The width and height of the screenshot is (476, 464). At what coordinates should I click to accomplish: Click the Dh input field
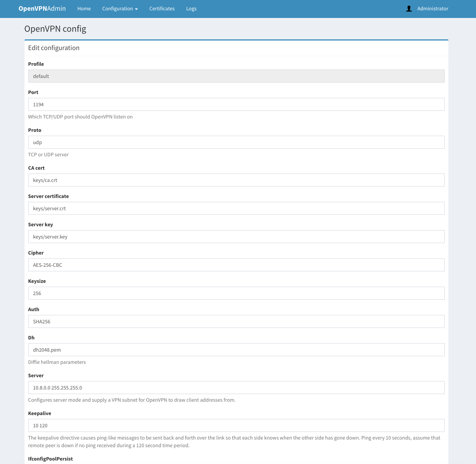[x=236, y=350]
